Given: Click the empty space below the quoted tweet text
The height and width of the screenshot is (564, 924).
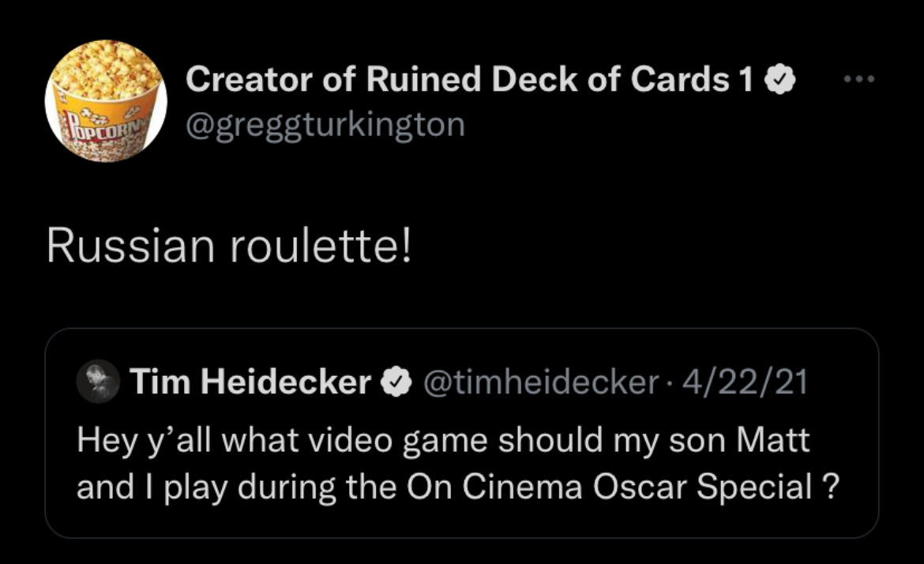Looking at the screenshot, I should tap(461, 520).
